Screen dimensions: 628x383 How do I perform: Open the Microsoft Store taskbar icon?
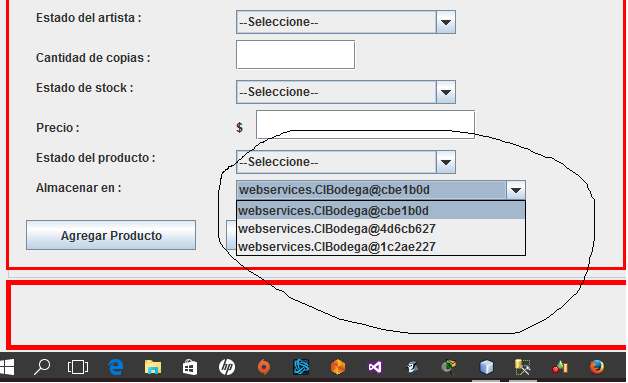pyautogui.click(x=189, y=367)
